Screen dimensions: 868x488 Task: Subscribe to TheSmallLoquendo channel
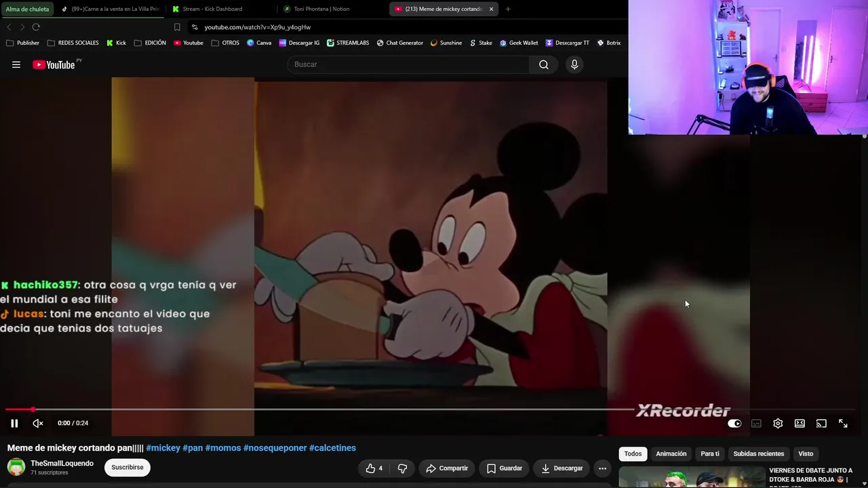[x=127, y=467]
